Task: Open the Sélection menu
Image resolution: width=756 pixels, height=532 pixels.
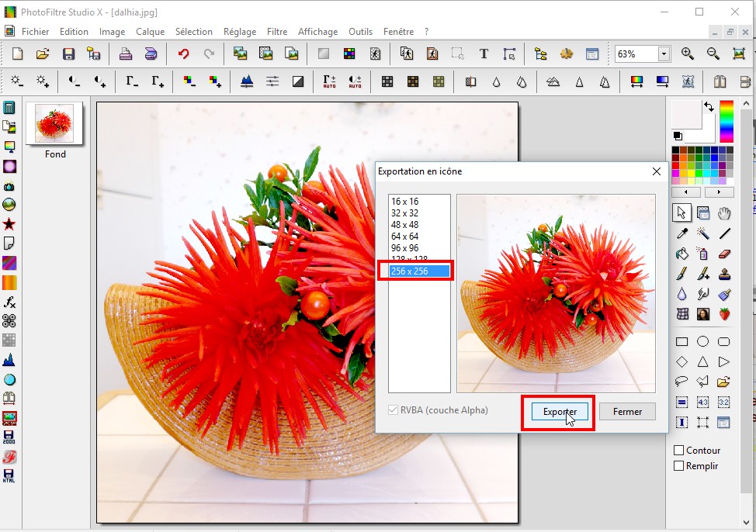Action: pyautogui.click(x=194, y=31)
